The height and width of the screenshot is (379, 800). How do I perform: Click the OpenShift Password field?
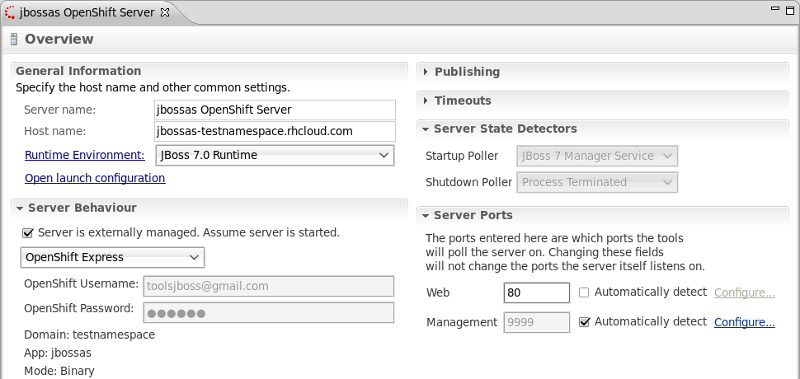[269, 313]
